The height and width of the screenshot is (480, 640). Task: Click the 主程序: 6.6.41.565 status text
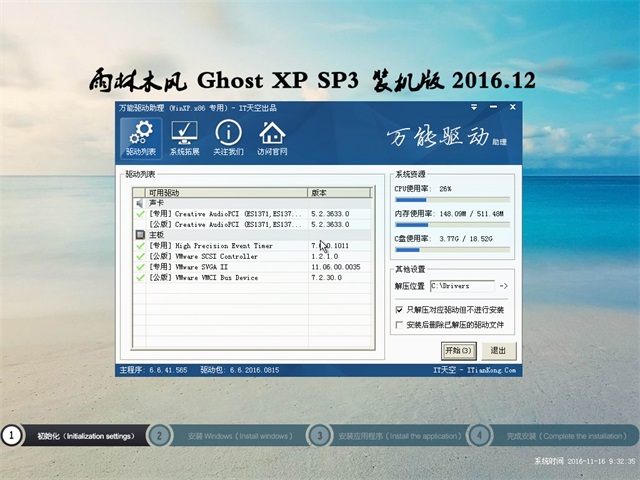coord(153,370)
